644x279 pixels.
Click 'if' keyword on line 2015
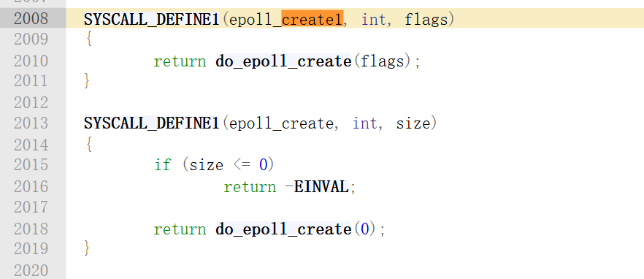[x=162, y=165]
